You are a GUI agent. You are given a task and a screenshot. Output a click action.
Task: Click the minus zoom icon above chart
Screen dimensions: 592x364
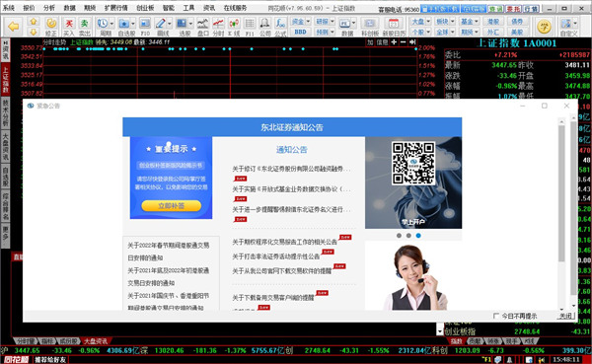pyautogui.click(x=403, y=41)
